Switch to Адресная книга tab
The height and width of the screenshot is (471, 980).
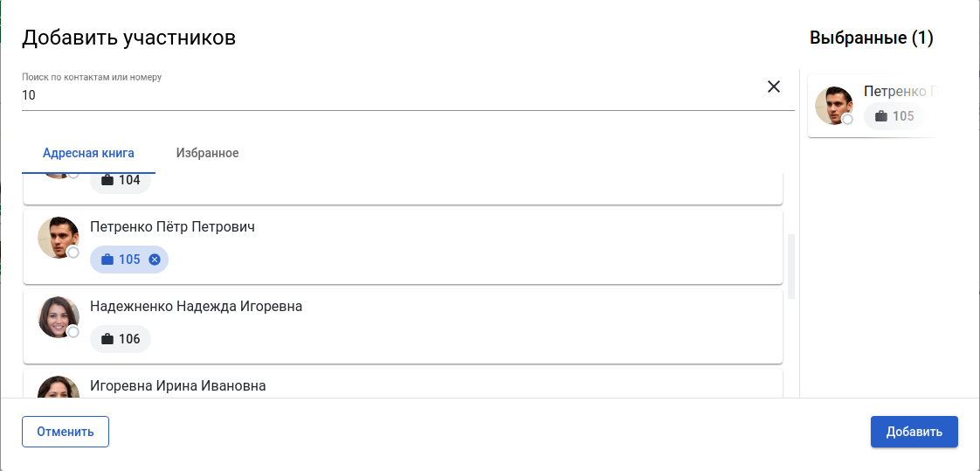tap(88, 153)
